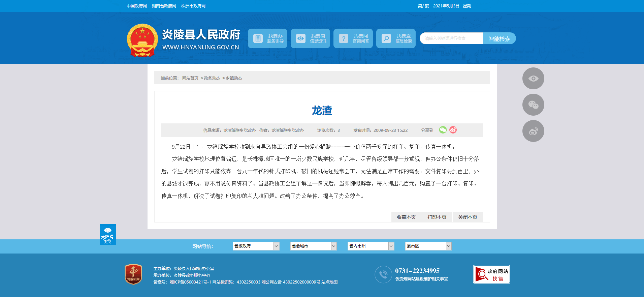Toggle 无障碍浏览 accessibility mode
The width and height of the screenshot is (644, 297).
click(x=107, y=235)
